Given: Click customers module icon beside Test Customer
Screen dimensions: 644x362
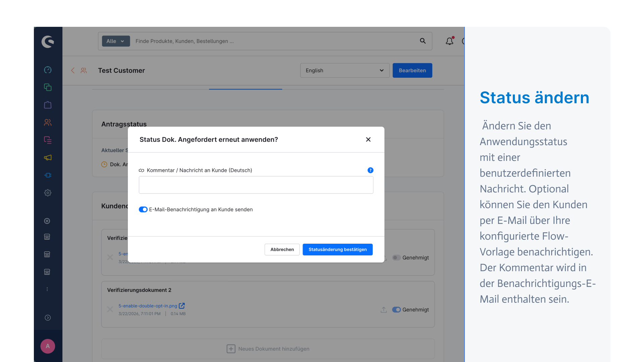Looking at the screenshot, I should 84,70.
